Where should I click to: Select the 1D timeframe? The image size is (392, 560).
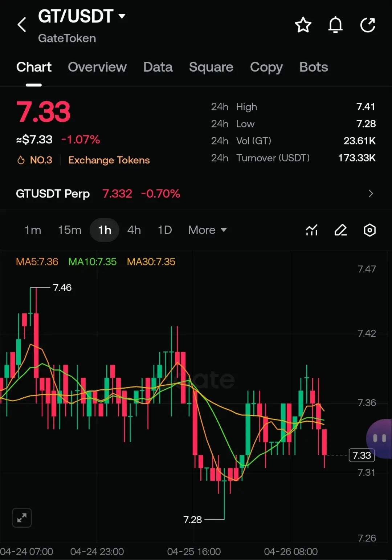point(165,230)
